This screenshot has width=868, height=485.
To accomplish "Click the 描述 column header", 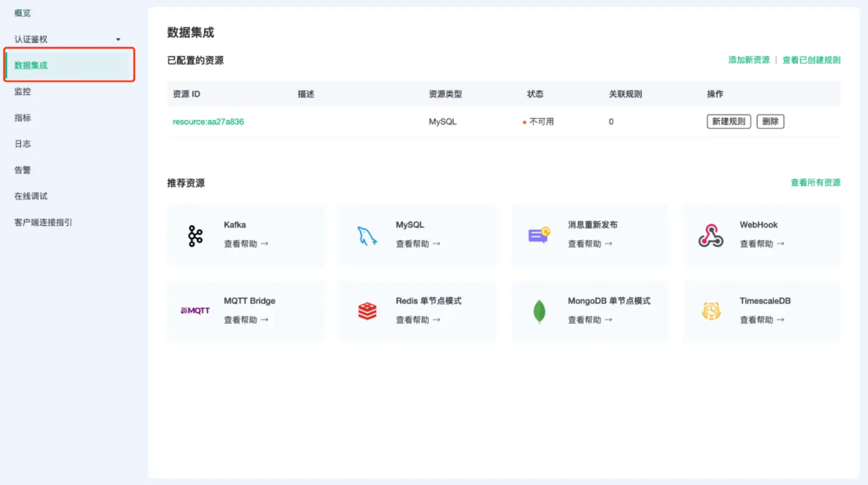I will click(306, 94).
